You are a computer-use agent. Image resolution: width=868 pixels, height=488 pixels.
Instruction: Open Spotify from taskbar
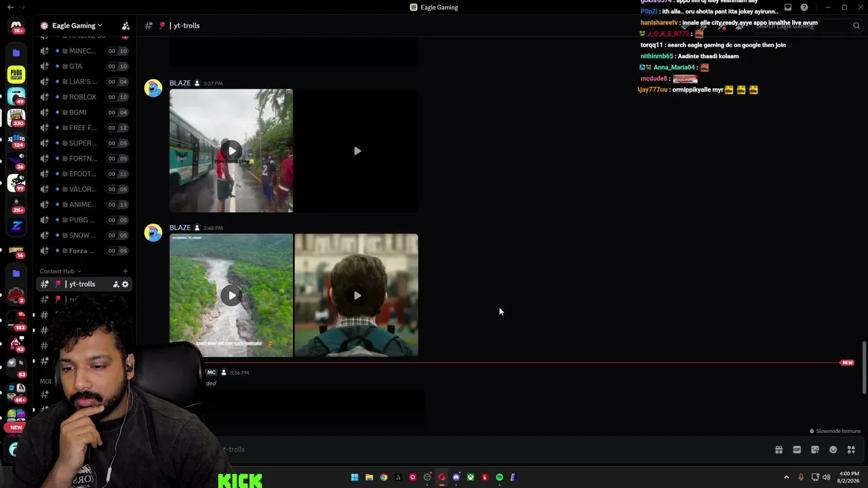click(x=500, y=477)
